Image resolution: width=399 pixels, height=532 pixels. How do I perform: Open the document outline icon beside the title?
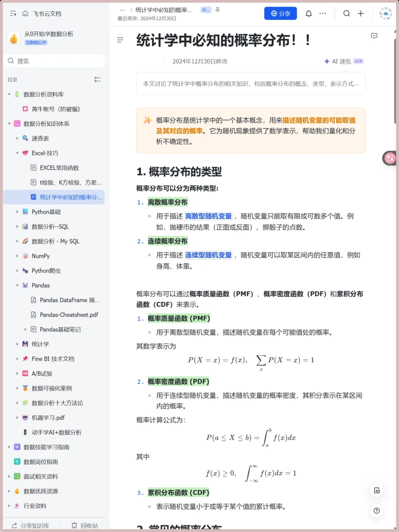tap(120, 40)
